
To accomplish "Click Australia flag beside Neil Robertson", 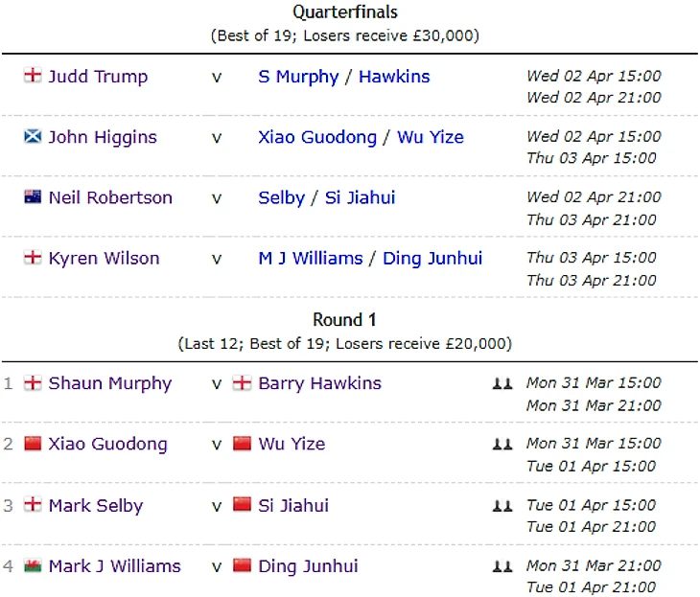I will click(x=33, y=197).
